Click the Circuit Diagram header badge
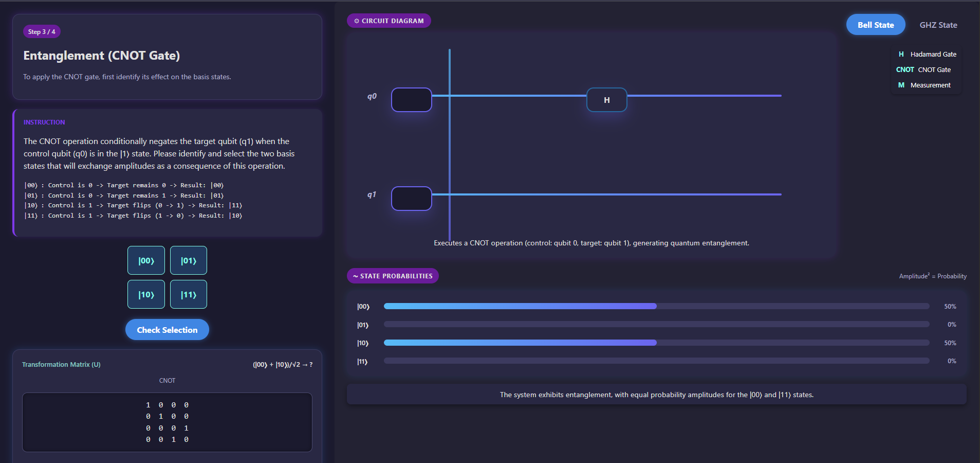Viewport: 980px width, 463px height. click(389, 21)
